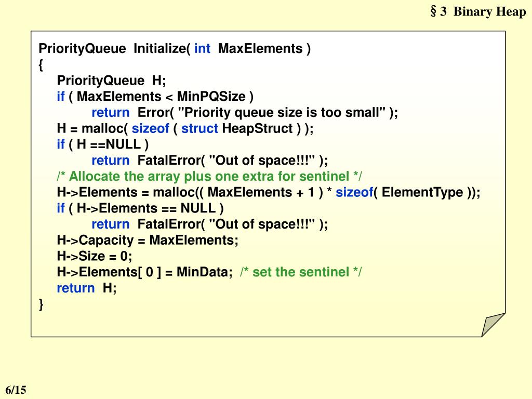The image size is (532, 399).
Task: Click the 'H->Size = 0;' line
Action: point(95,256)
